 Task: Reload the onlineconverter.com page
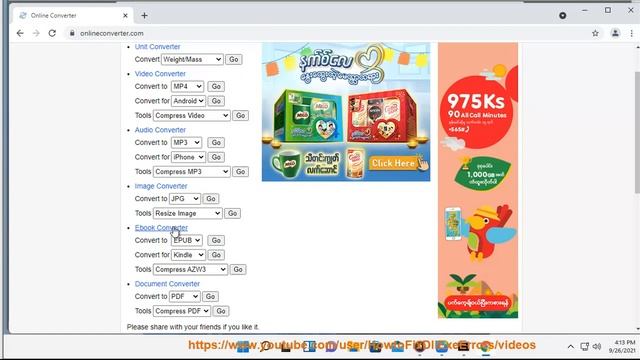point(52,33)
